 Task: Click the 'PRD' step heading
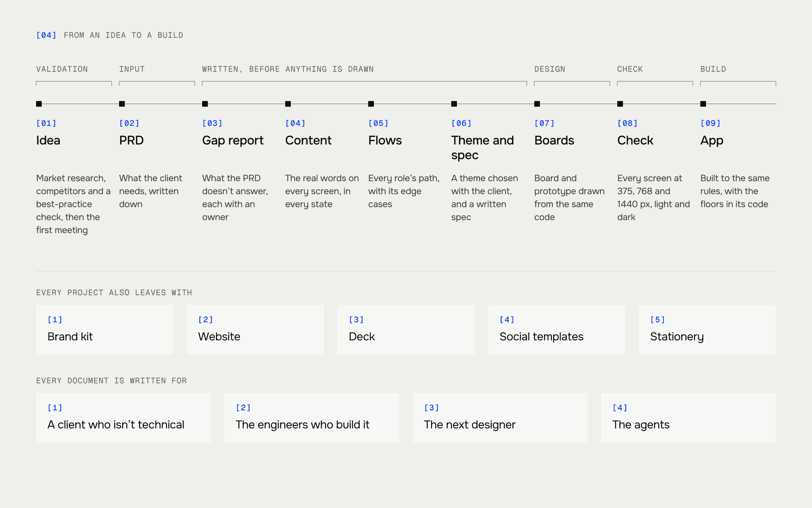coord(132,141)
